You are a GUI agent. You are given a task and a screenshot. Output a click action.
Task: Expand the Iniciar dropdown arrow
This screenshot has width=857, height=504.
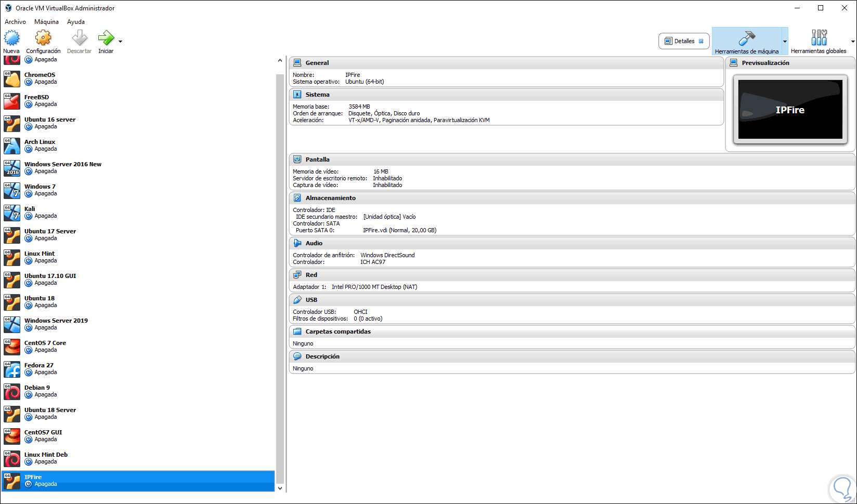pos(121,42)
